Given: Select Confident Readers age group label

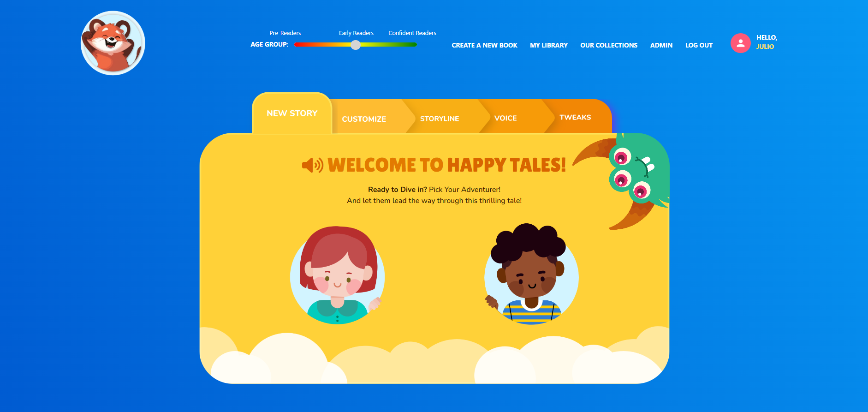Looking at the screenshot, I should (412, 33).
